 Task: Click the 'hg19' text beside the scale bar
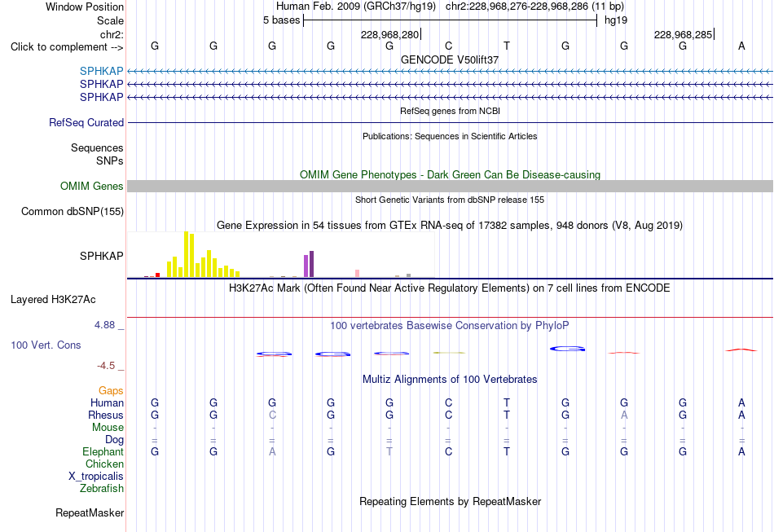pyautogui.click(x=616, y=20)
